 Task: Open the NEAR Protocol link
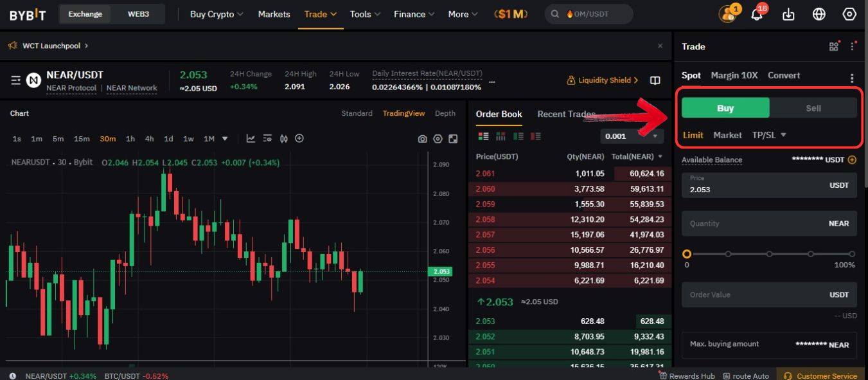click(x=71, y=88)
